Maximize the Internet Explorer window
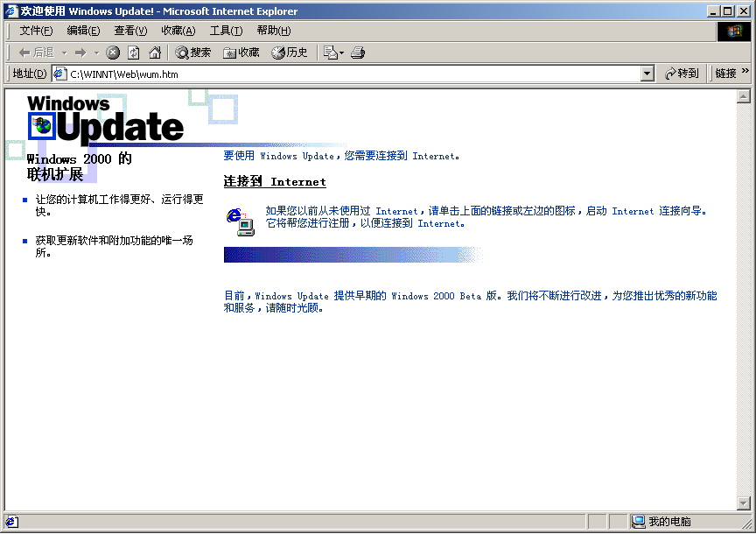 tap(728, 11)
